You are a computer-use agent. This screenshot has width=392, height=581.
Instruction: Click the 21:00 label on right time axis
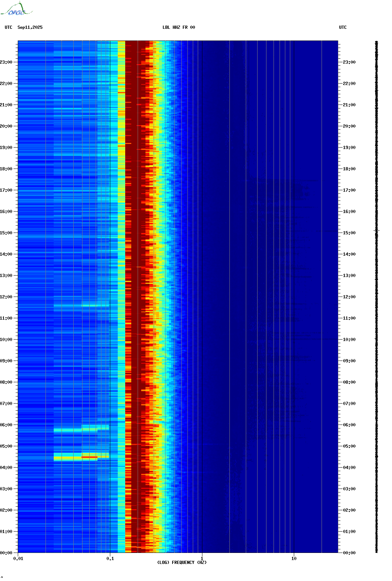349,105
